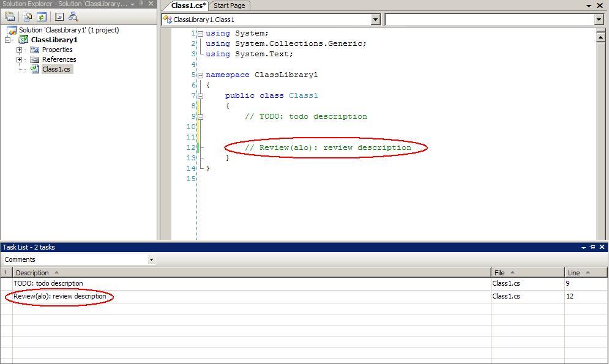Close the Task List panel
The image size is (609, 364).
tap(602, 247)
